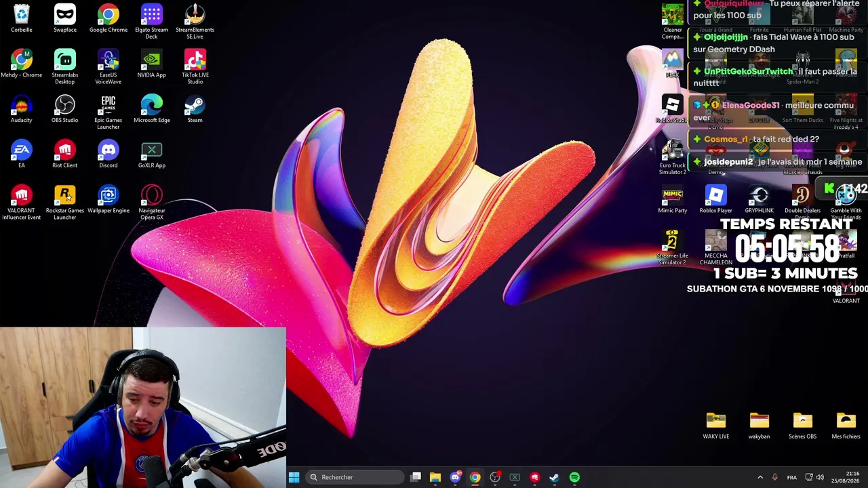Image resolution: width=868 pixels, height=488 pixels.
Task: Open the EA app desktop icon
Action: click(x=22, y=154)
